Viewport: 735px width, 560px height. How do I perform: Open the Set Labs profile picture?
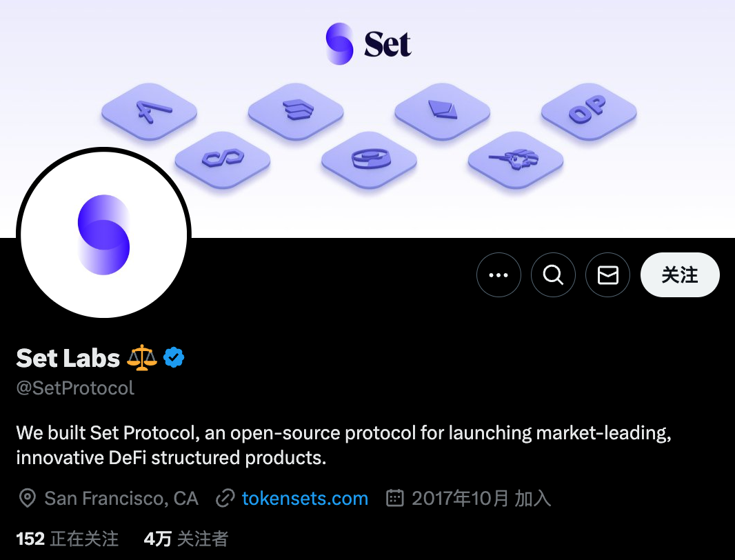pyautogui.click(x=103, y=234)
